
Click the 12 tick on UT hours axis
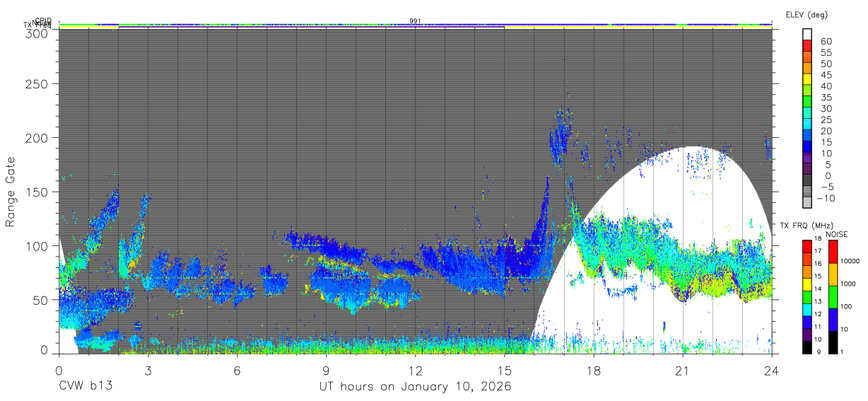tap(415, 370)
